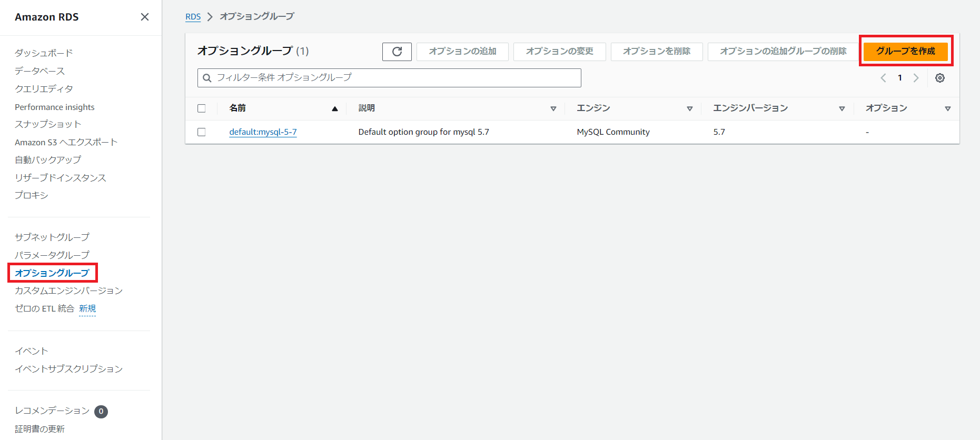This screenshot has height=440, width=980.
Task: Sort by the エンジン column arrow
Action: (689, 108)
